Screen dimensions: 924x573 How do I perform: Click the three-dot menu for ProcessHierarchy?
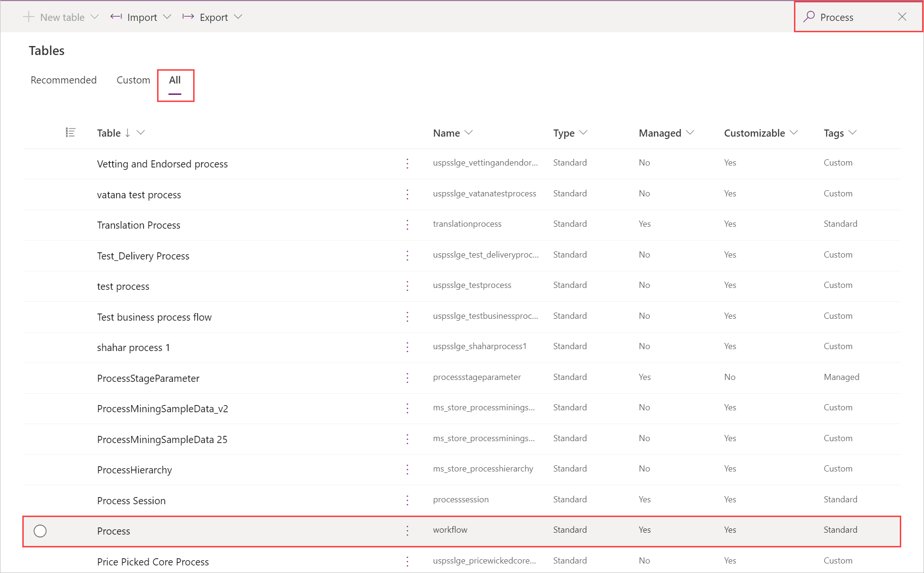(x=408, y=469)
